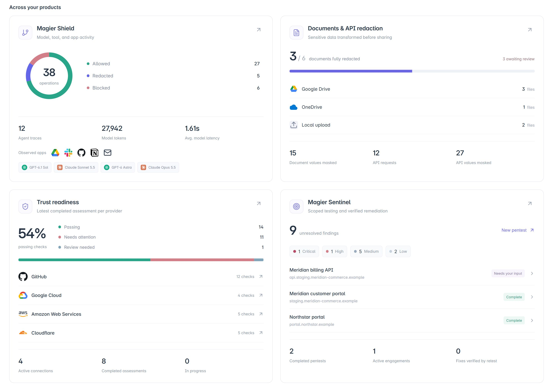Click the Needs attention legend entry
This screenshot has width=553, height=392.
point(161,237)
